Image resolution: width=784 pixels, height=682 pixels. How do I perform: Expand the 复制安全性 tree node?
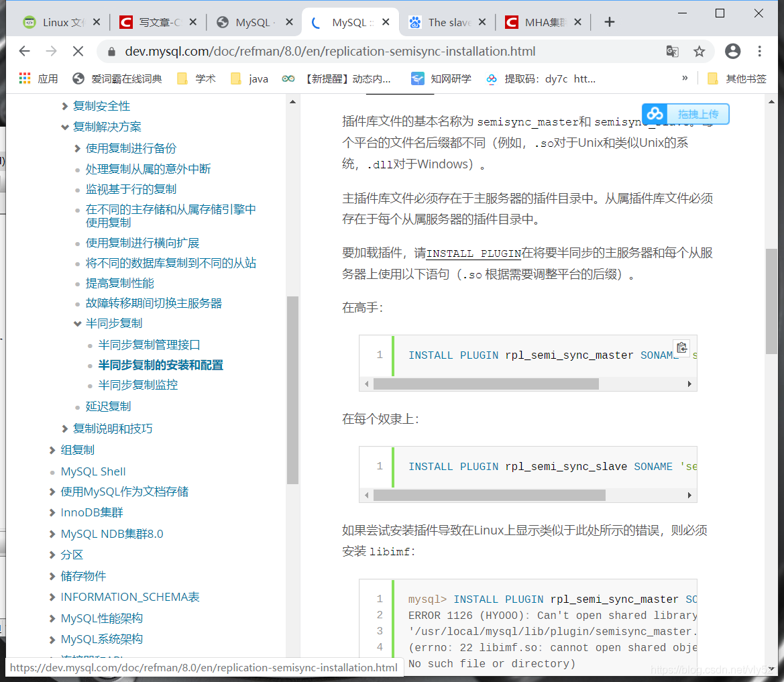coord(65,106)
